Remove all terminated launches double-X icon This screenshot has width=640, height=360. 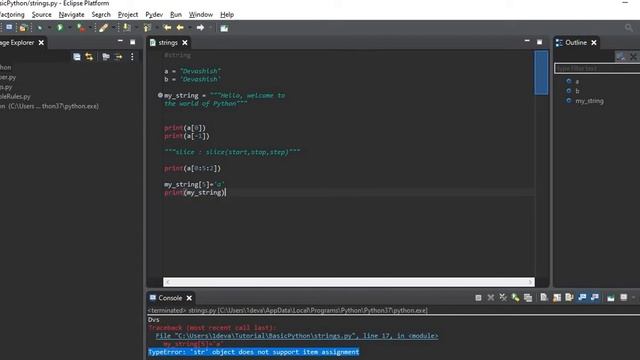[503, 298]
